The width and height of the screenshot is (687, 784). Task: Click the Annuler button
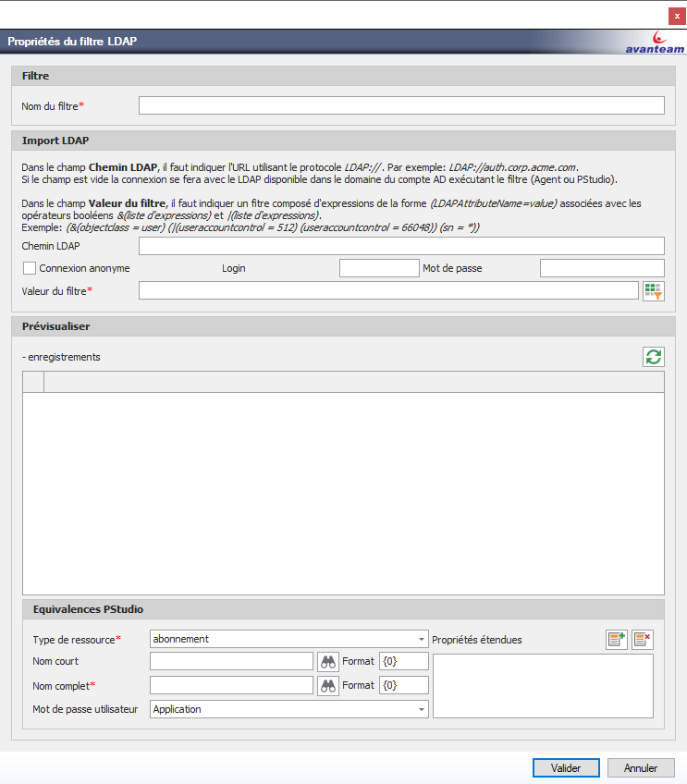pos(641,768)
